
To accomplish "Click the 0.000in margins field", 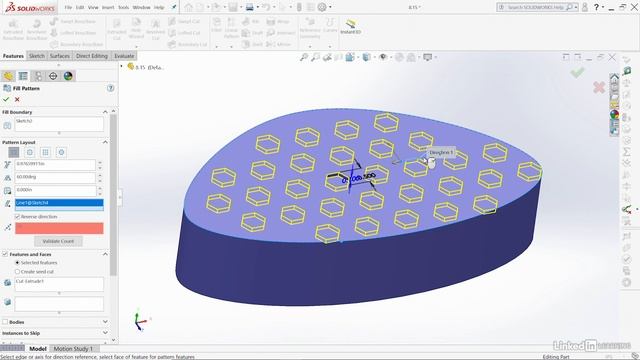I will point(55,190).
